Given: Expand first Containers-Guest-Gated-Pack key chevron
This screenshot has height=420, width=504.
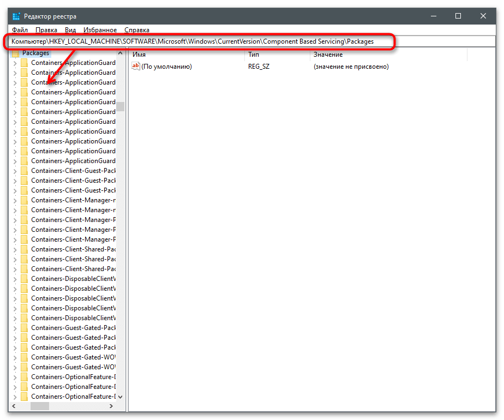Looking at the screenshot, I should (15, 328).
